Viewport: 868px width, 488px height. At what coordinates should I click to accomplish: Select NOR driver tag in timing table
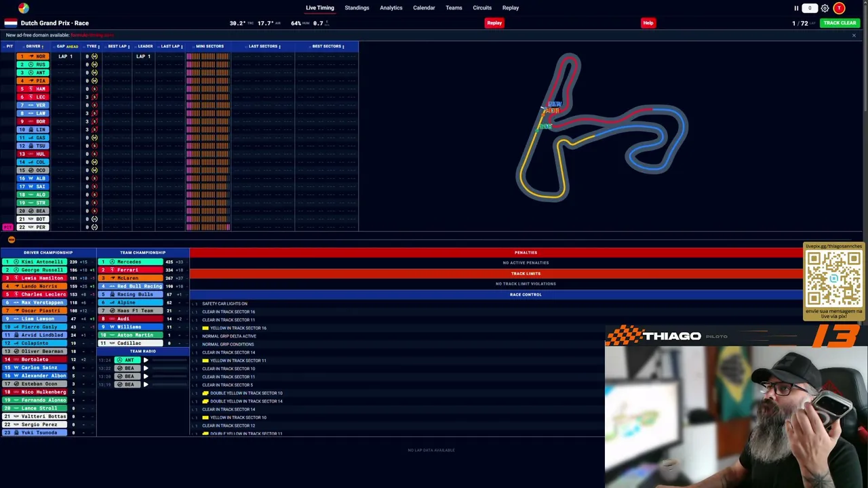click(32, 56)
